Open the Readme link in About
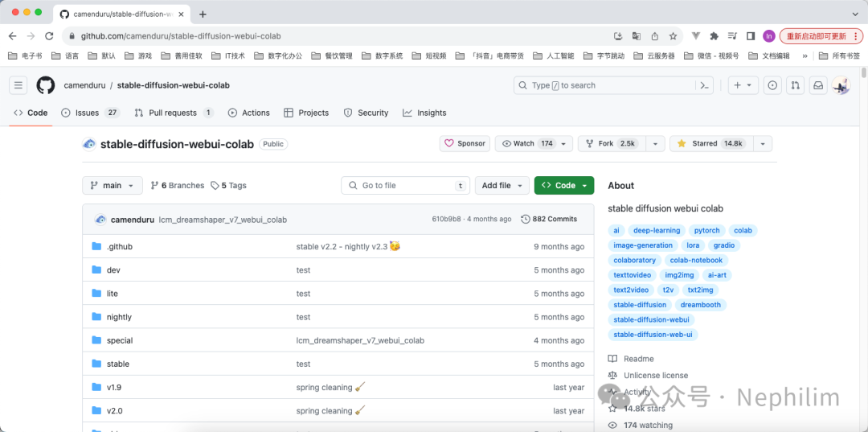The image size is (868, 432). point(631,359)
